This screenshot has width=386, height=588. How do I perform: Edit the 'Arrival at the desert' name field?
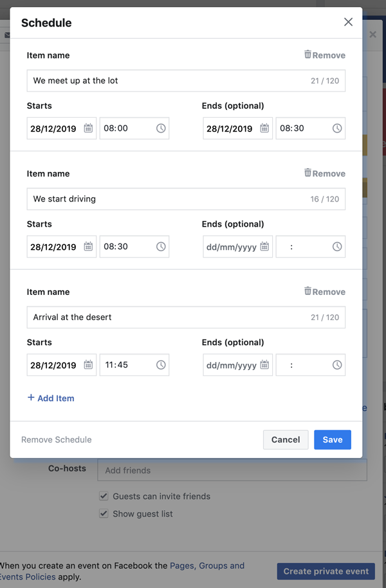pos(186,318)
